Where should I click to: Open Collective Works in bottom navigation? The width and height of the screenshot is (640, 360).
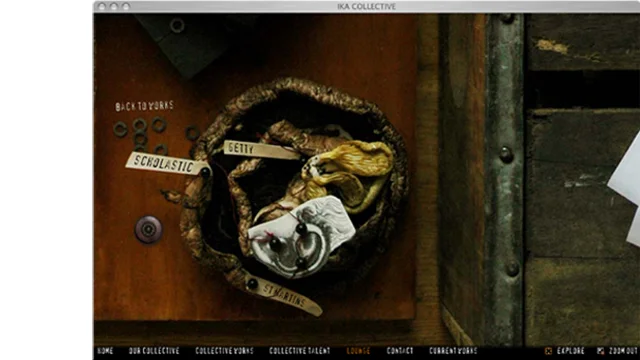pyautogui.click(x=224, y=351)
